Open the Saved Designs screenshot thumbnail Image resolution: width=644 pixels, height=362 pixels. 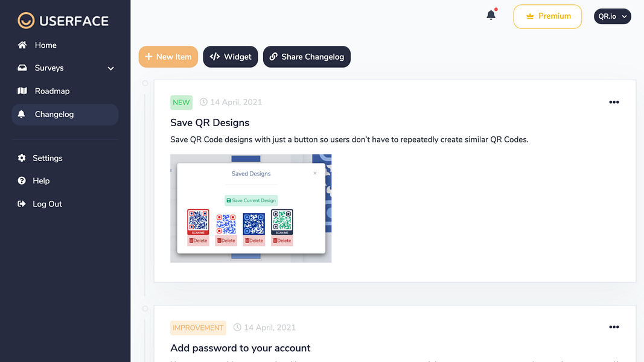(251, 209)
